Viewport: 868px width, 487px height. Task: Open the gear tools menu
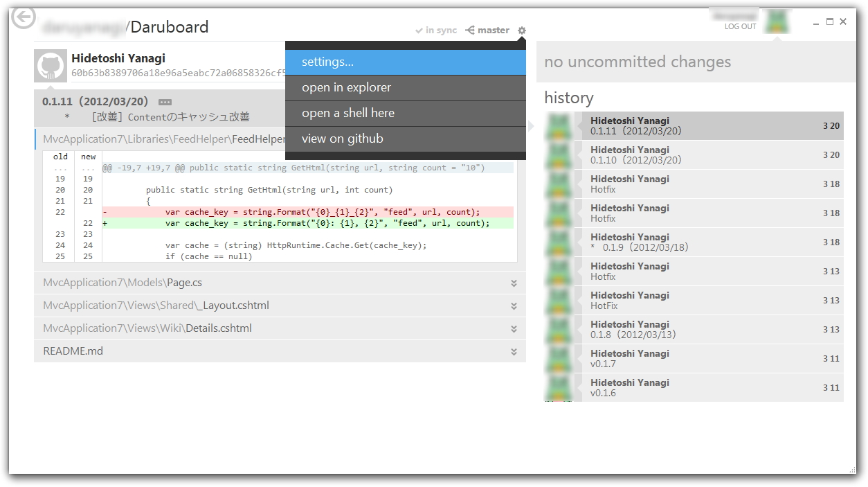tap(522, 30)
